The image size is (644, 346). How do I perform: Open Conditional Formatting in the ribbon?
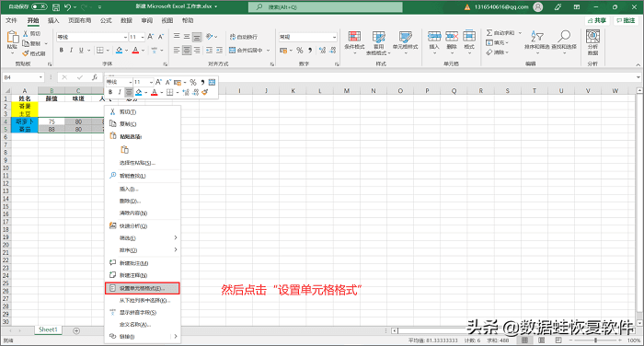(354, 42)
